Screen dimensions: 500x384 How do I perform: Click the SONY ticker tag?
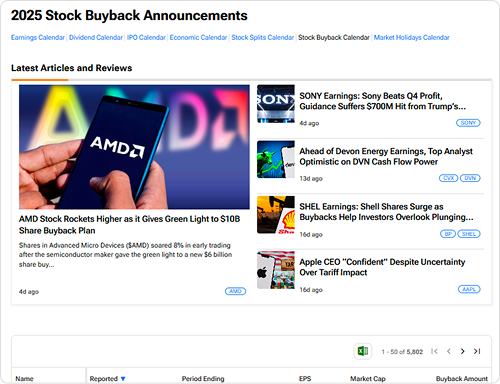coord(468,123)
